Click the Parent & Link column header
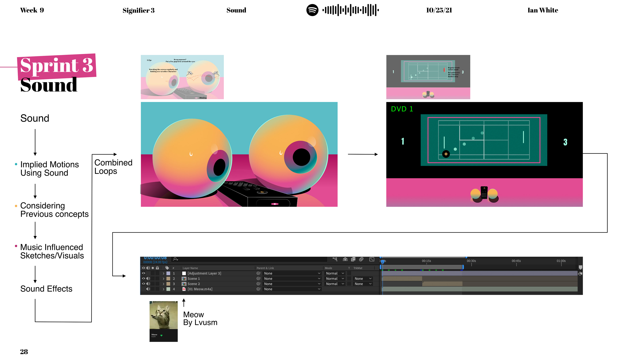The height and width of the screenshot is (362, 644). (x=265, y=268)
